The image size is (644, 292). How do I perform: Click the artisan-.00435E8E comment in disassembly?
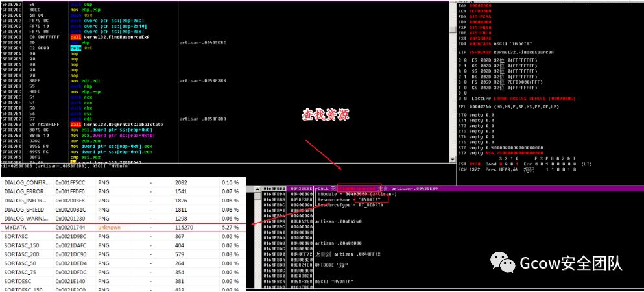point(203,42)
